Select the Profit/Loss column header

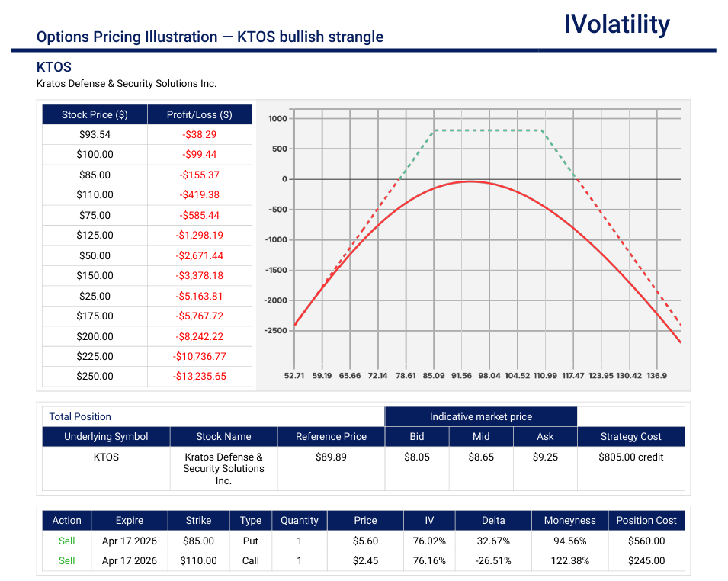(x=200, y=114)
